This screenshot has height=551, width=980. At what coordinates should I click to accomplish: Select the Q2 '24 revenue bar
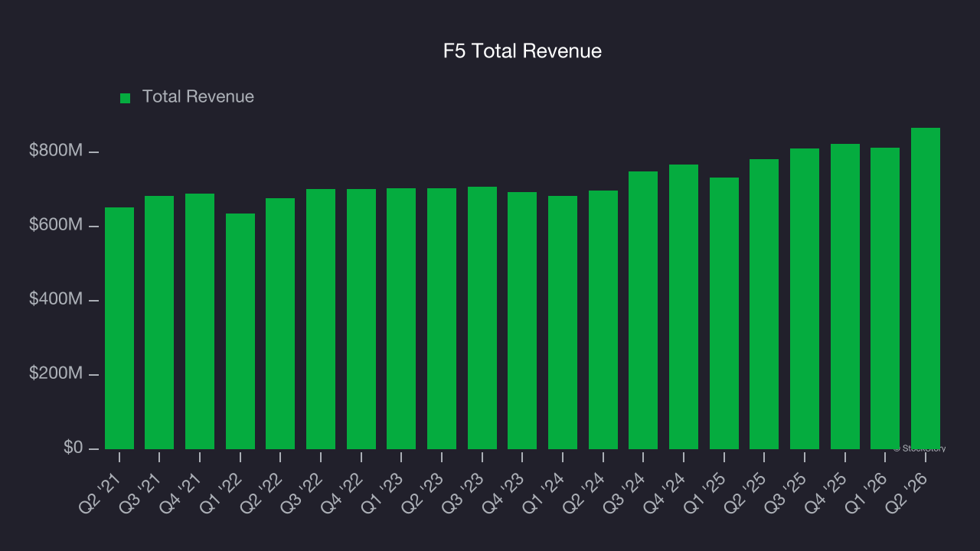coord(603,320)
